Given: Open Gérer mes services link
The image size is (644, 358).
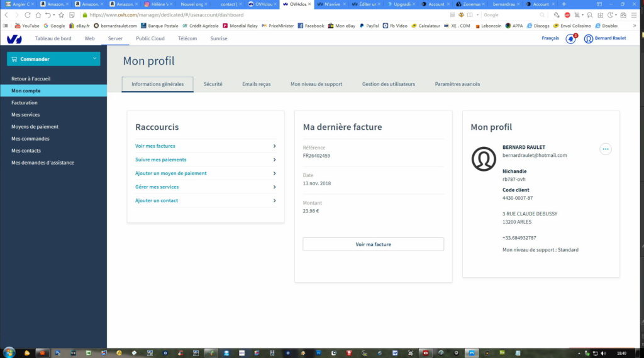Looking at the screenshot, I should tap(157, 187).
